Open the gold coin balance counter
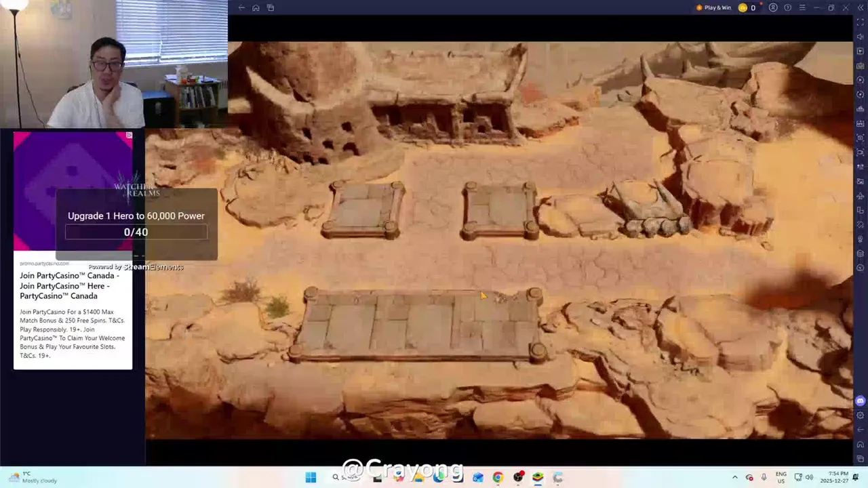This screenshot has height=488, width=868. (x=747, y=7)
